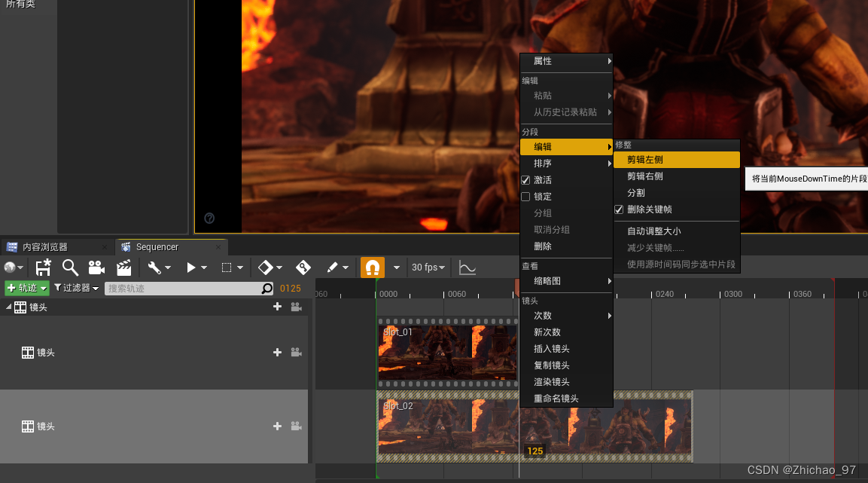
Task: Select 分割 menu entry
Action: coord(677,193)
